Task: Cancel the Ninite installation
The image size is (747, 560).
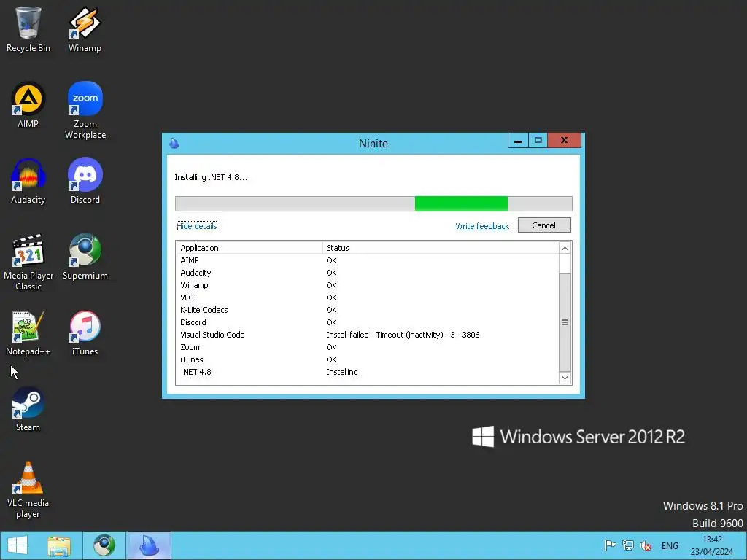Action: pos(544,225)
